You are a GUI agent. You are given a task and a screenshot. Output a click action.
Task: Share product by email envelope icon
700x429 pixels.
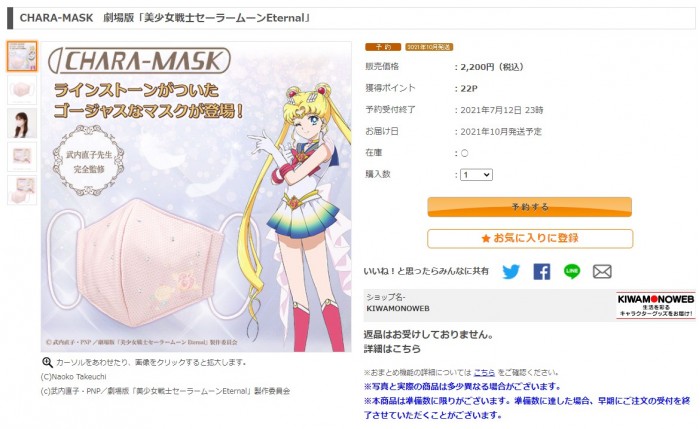[x=602, y=271]
